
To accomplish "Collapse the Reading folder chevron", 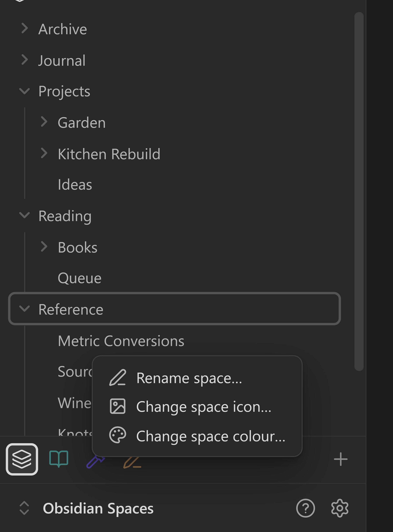I will pos(24,215).
